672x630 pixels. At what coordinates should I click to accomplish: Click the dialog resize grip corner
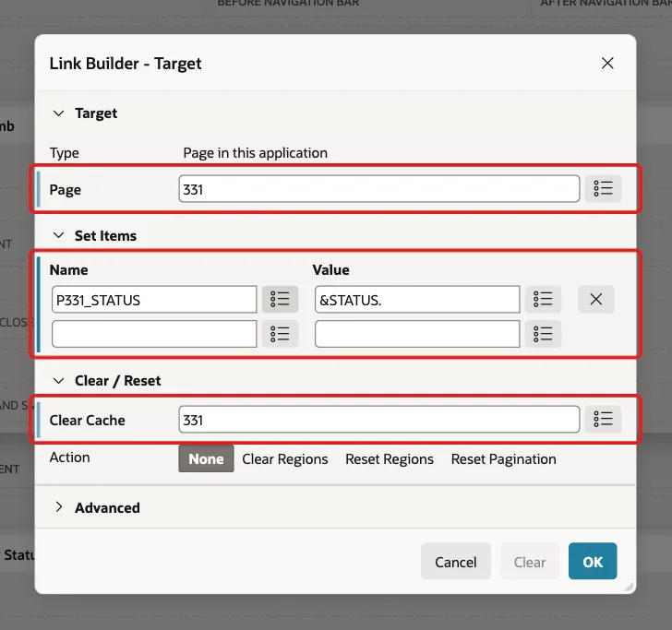pyautogui.click(x=629, y=588)
